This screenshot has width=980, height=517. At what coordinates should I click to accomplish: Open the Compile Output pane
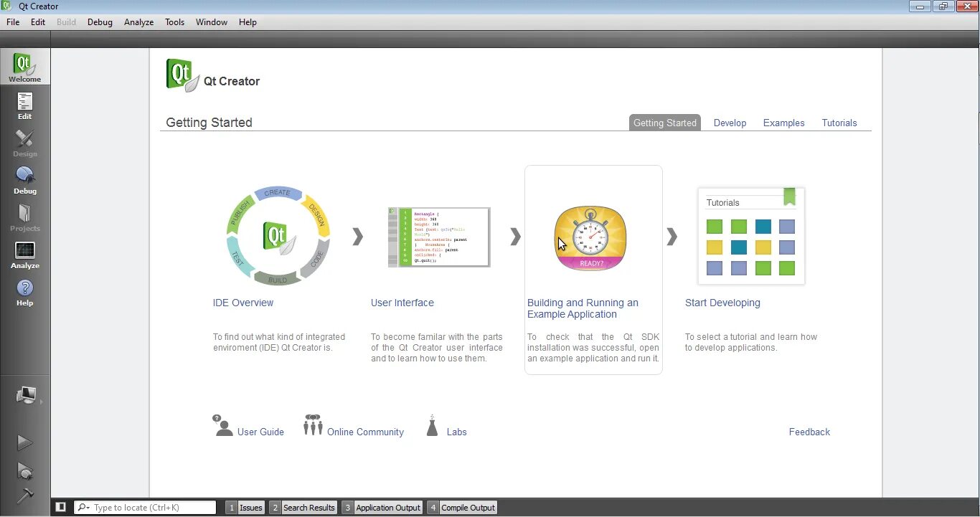(462, 507)
